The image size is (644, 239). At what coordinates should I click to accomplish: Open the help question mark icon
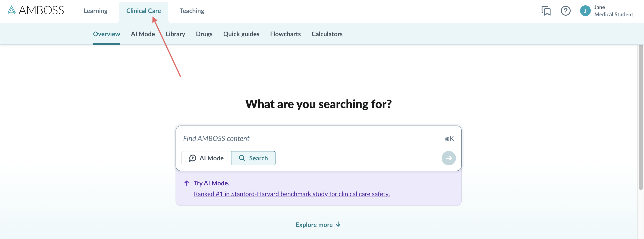click(x=566, y=11)
